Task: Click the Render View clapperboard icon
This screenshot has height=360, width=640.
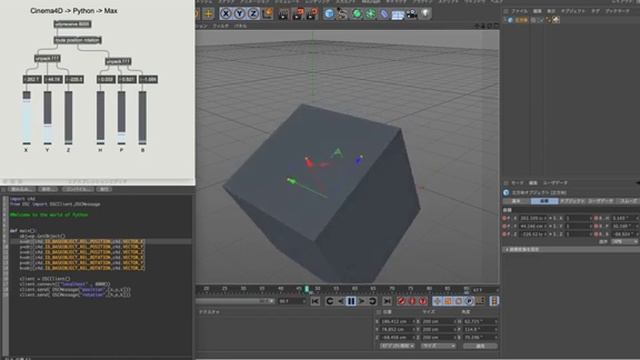Action: (283, 14)
